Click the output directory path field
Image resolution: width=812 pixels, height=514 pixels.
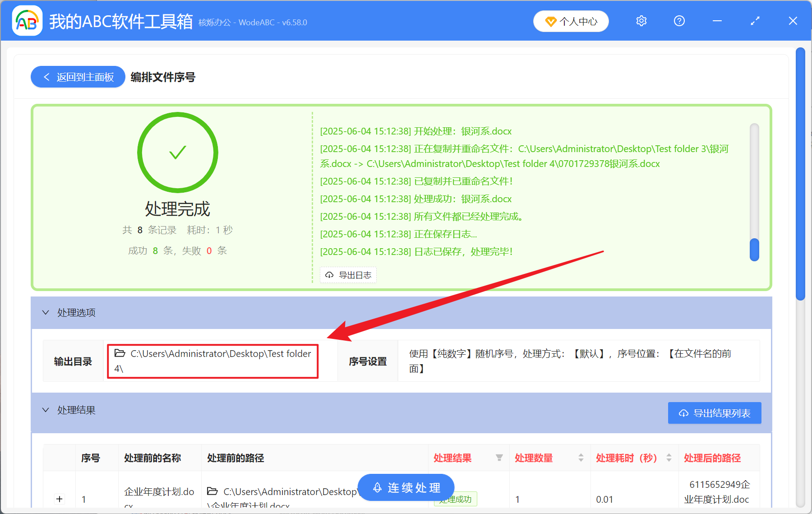pyautogui.click(x=212, y=361)
